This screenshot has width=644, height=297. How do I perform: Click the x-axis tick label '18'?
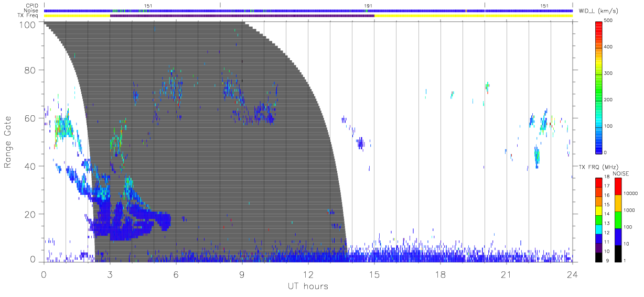point(441,274)
